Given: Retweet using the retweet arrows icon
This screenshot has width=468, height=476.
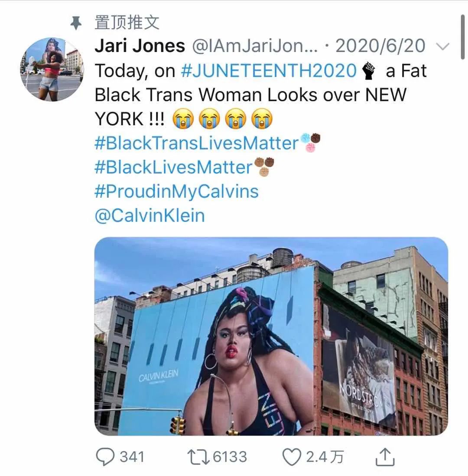Looking at the screenshot, I should coord(198,457).
